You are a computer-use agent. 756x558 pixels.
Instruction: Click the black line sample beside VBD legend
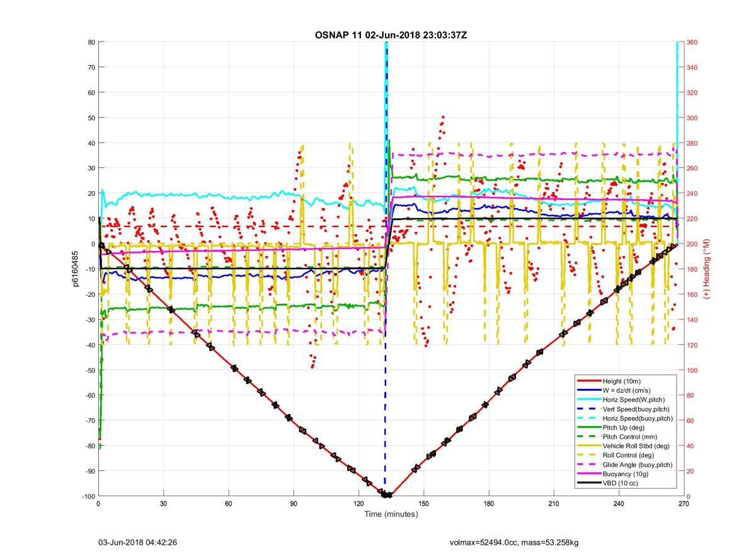pos(588,482)
